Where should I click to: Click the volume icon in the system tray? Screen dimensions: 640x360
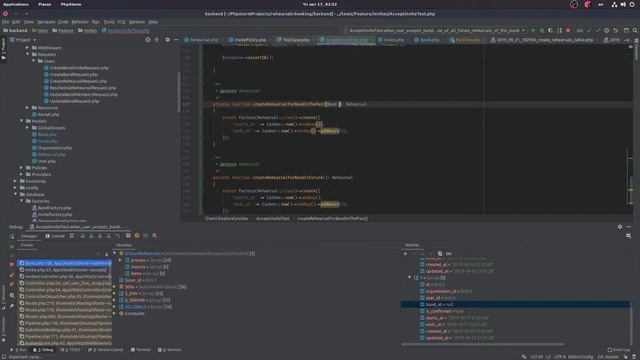pyautogui.click(x=623, y=4)
